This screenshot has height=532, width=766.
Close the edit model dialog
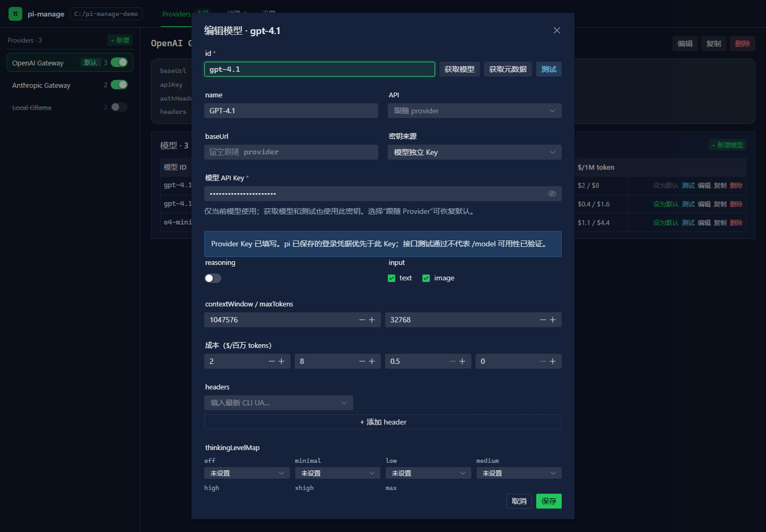pos(557,30)
